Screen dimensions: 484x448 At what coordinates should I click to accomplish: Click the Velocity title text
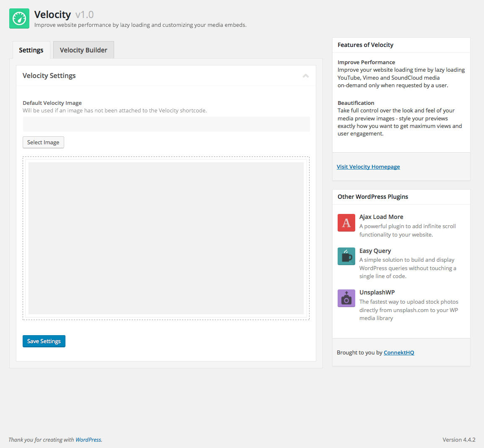coord(52,15)
